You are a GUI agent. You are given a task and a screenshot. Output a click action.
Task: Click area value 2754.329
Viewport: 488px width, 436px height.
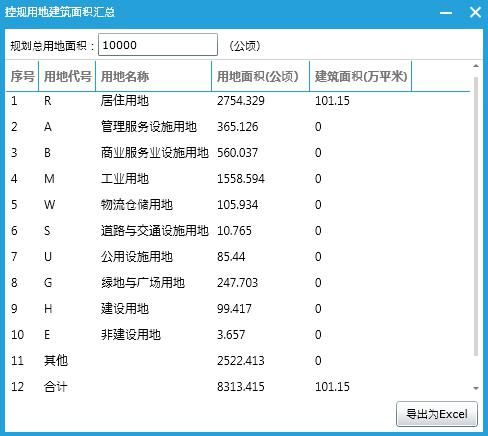click(241, 101)
